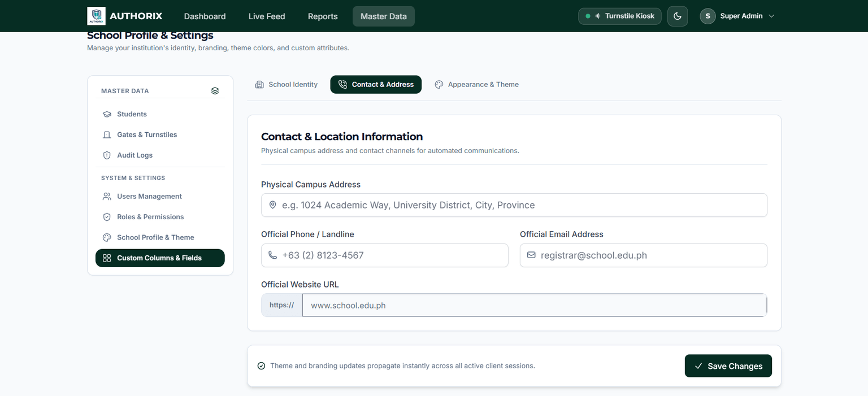Toggle dark mode moon icon
Screen dimensions: 868x396
pyautogui.click(x=678, y=16)
